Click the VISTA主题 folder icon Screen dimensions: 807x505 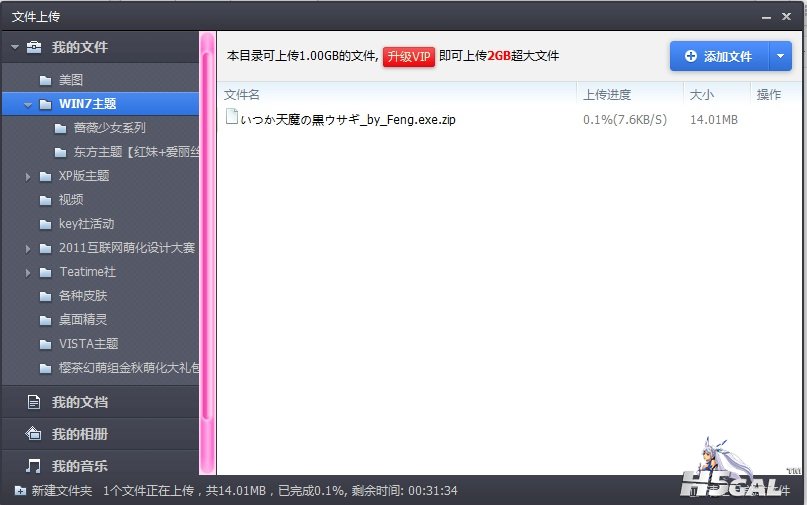(x=45, y=344)
